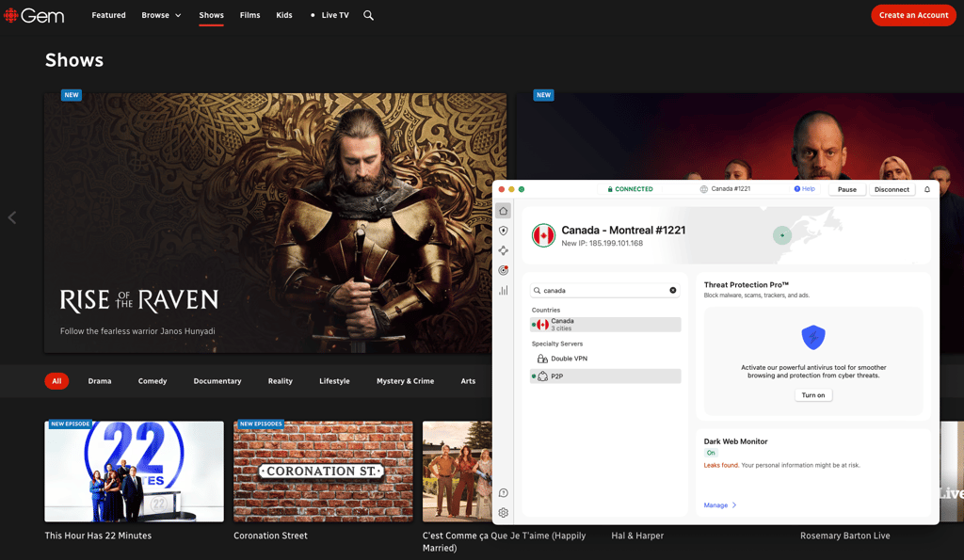
Task: Filter shows by Arts
Action: click(468, 381)
